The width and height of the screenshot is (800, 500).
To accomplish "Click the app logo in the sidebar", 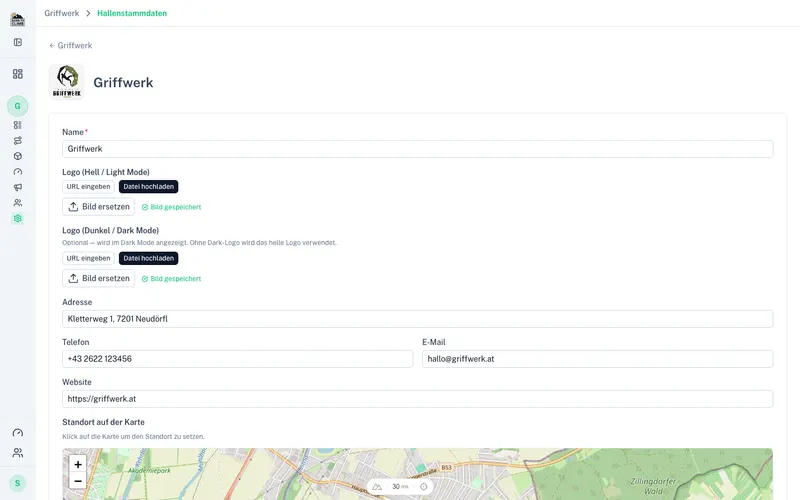I will tap(17, 20).
